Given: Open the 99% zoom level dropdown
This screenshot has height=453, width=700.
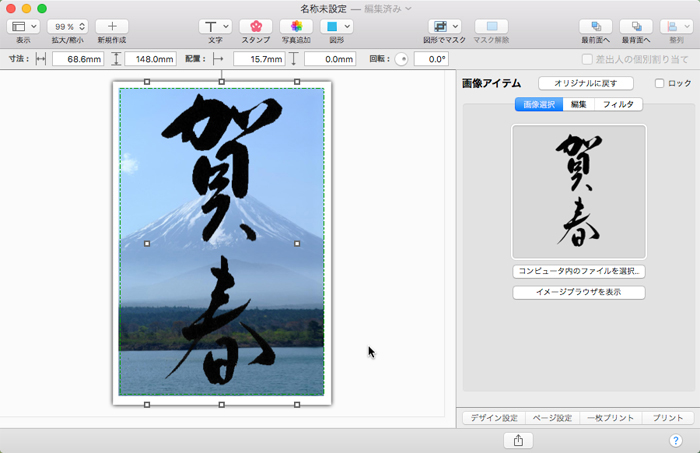Looking at the screenshot, I should [x=68, y=26].
